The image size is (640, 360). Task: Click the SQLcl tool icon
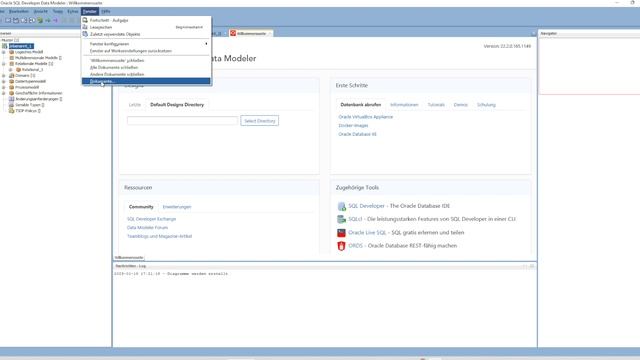(x=341, y=220)
